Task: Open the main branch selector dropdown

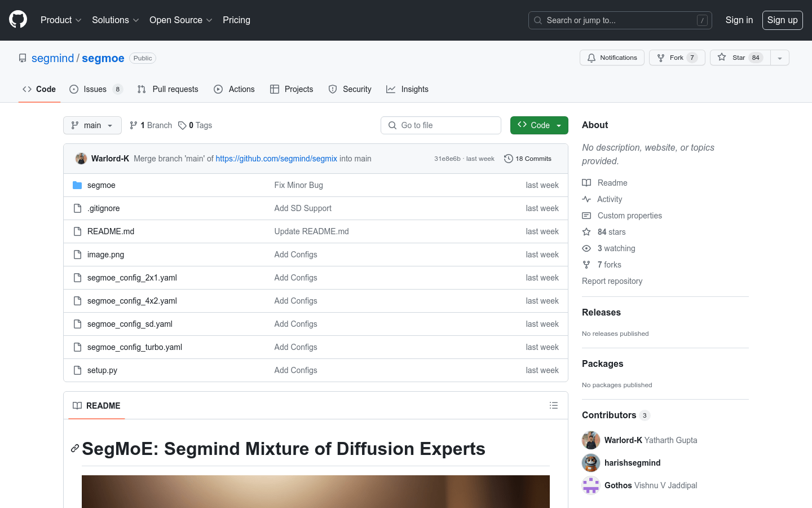Action: coord(92,125)
